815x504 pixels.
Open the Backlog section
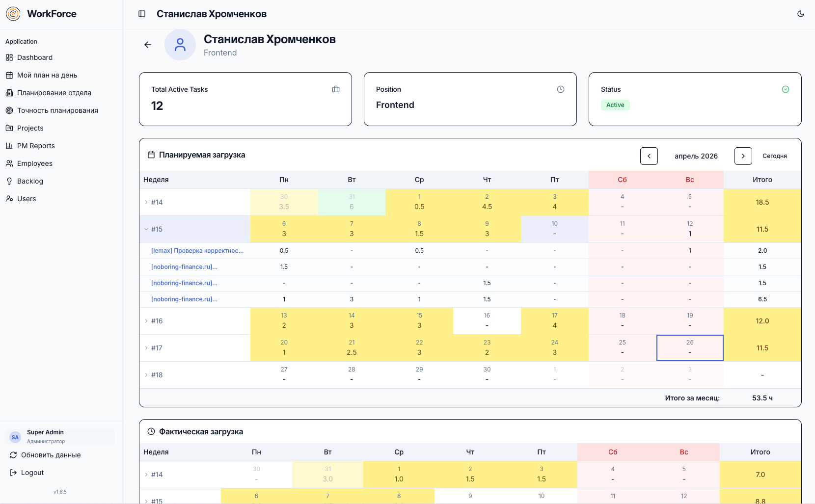[x=30, y=181]
